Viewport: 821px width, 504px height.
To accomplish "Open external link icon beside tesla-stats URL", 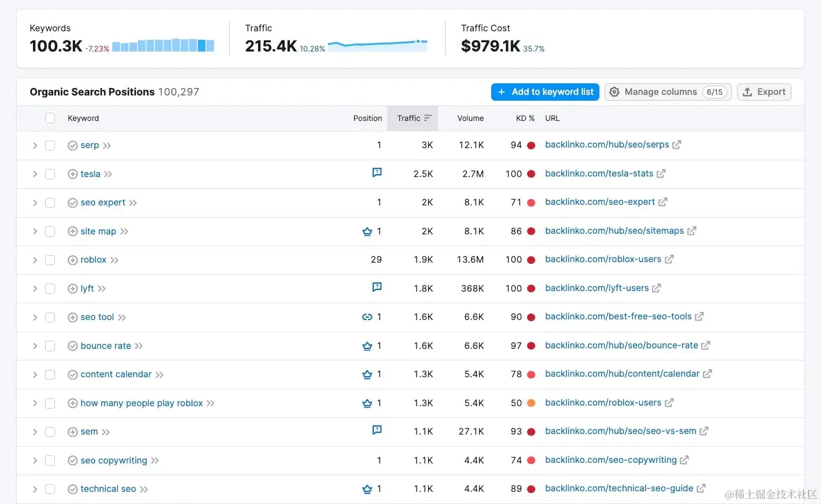I will [x=661, y=174].
